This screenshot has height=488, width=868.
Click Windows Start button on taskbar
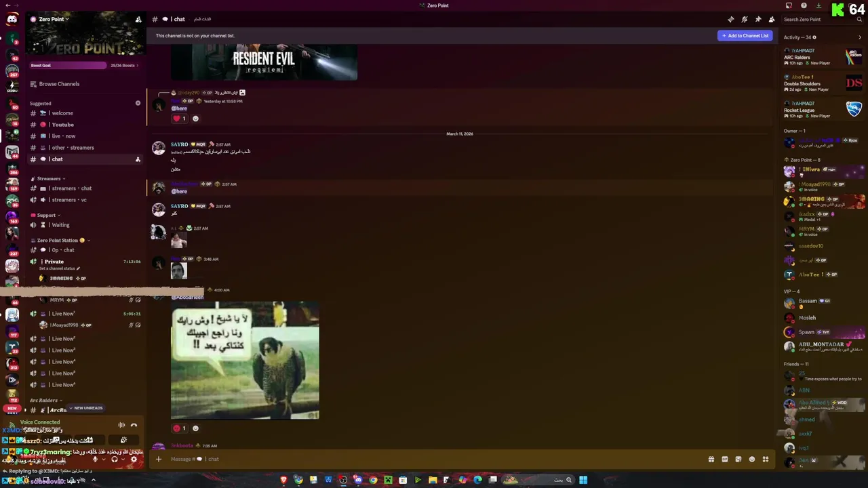(583, 480)
